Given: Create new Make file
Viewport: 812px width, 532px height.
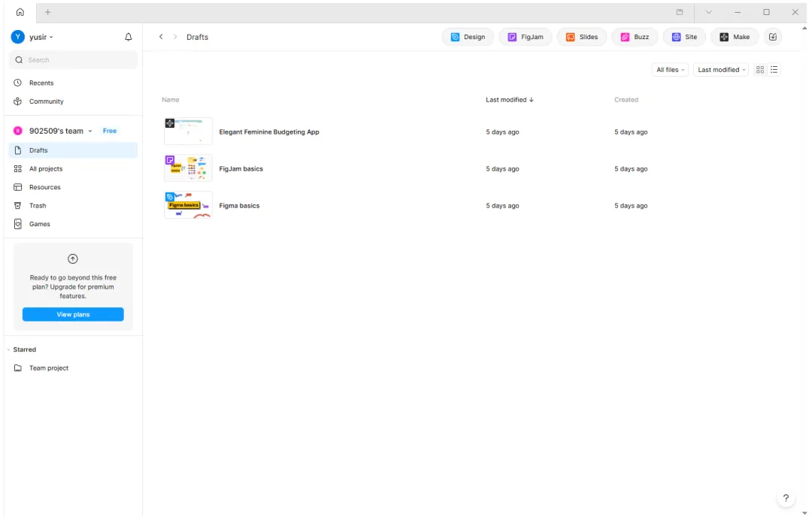Looking at the screenshot, I should [735, 37].
